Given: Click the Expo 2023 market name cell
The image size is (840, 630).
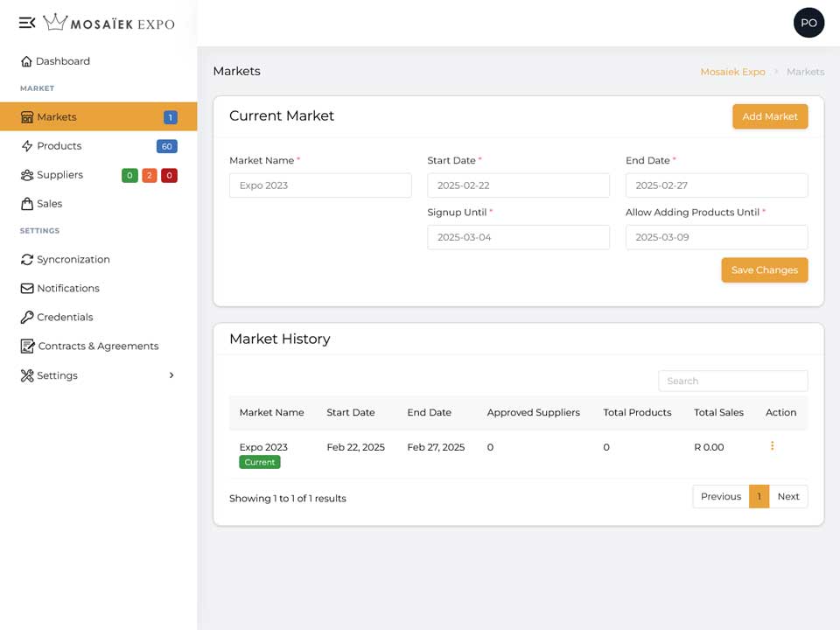Looking at the screenshot, I should (x=263, y=447).
